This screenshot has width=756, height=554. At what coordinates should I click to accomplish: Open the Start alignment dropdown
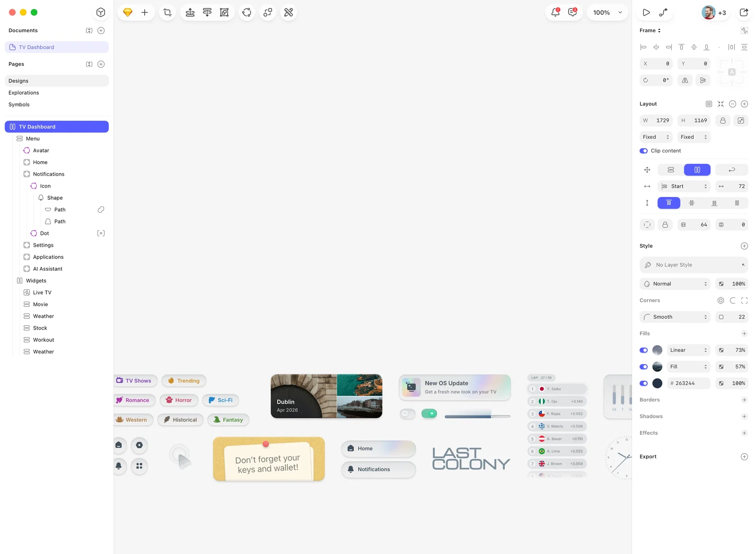tap(684, 186)
